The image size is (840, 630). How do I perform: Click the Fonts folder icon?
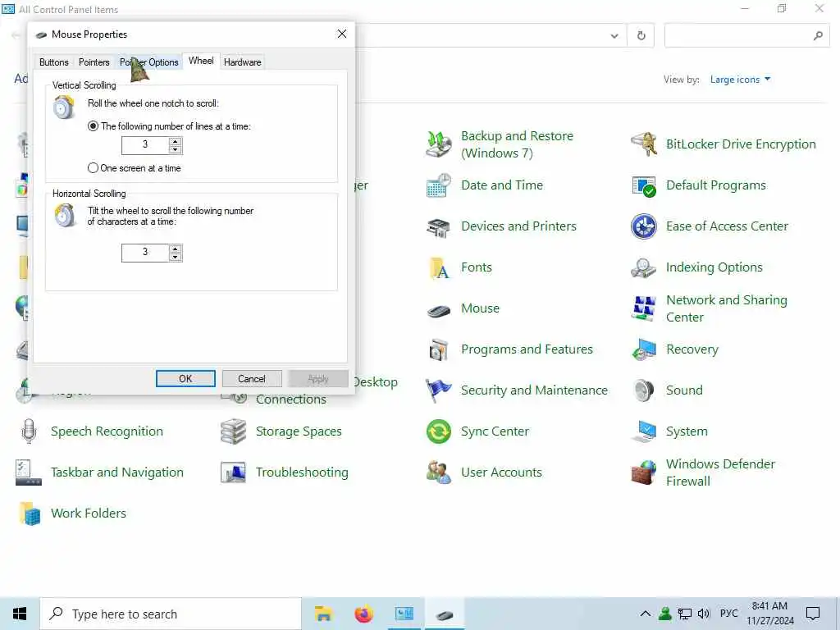tap(438, 267)
